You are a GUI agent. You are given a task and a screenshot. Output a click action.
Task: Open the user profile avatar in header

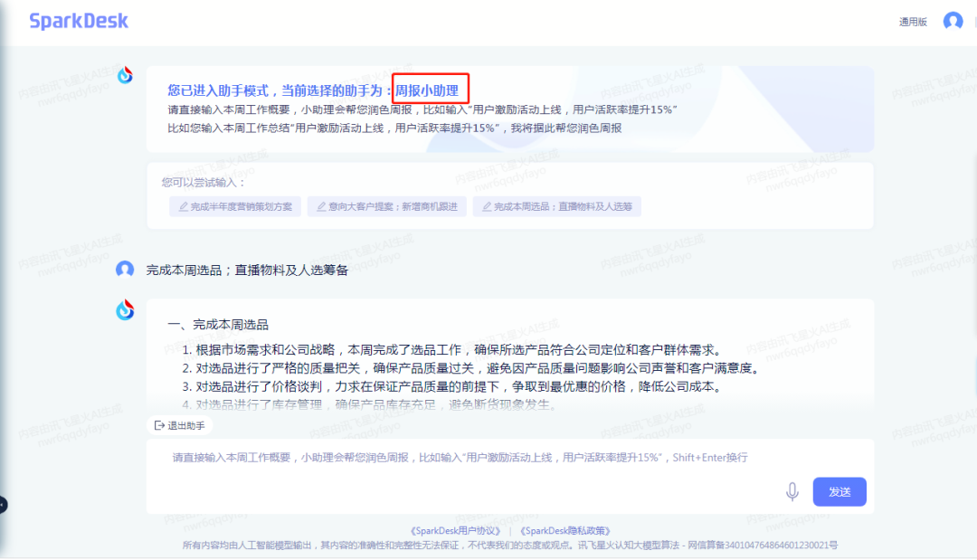(x=953, y=21)
